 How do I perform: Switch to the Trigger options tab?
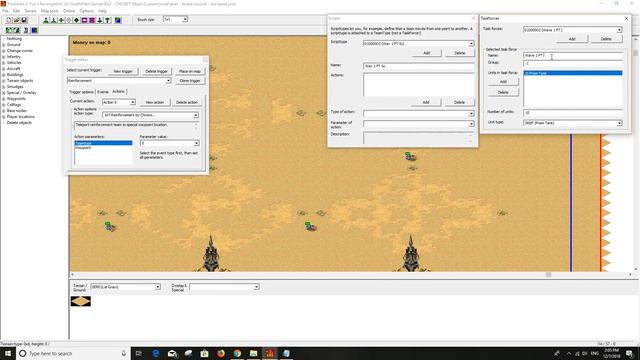click(x=81, y=92)
